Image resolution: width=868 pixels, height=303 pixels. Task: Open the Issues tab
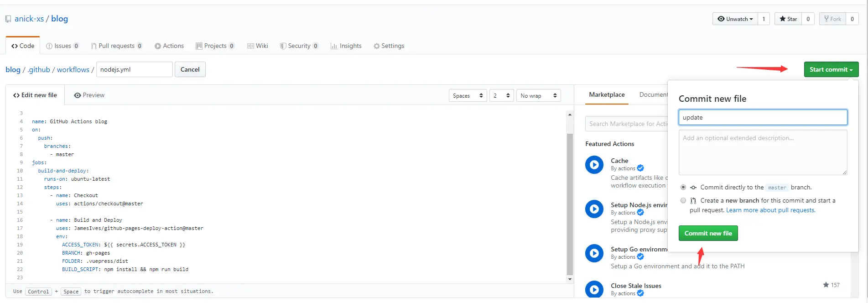62,46
